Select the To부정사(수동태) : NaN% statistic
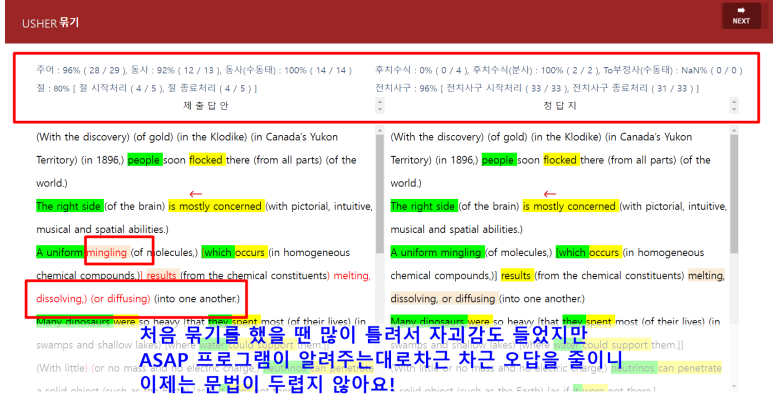 672,71
